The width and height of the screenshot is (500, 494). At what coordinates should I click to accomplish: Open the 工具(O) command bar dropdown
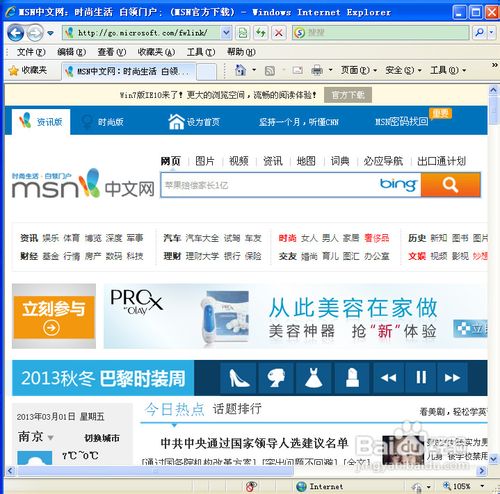[448, 70]
